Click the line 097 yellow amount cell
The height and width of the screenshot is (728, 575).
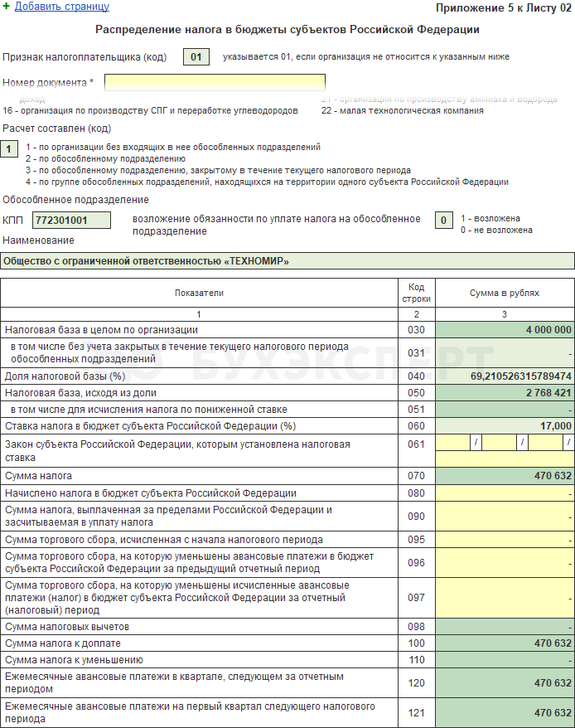505,598
